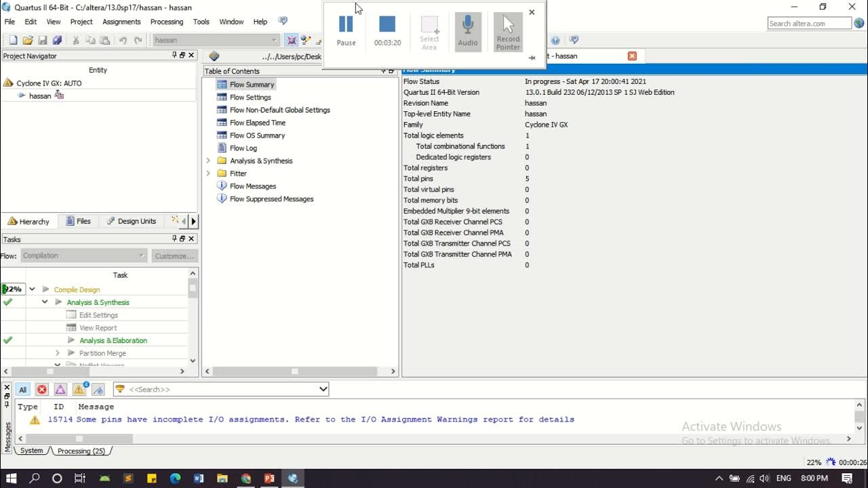
Task: Close the Project Navigator panel
Action: (x=191, y=56)
